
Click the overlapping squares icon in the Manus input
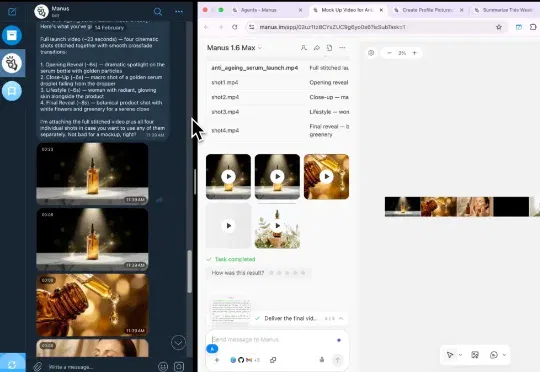[x=273, y=360]
